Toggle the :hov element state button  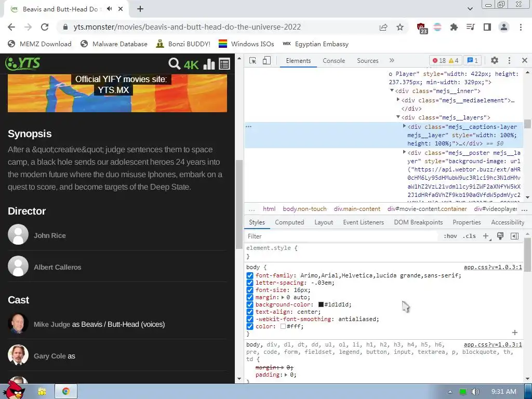[x=450, y=236]
